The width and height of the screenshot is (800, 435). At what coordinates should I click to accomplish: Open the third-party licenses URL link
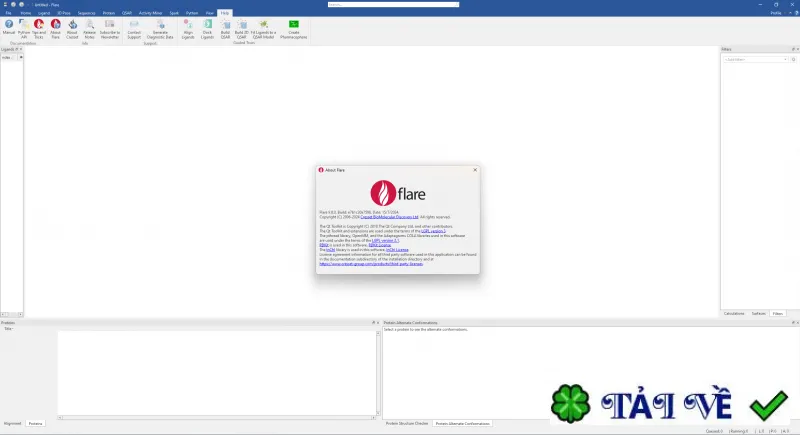[x=371, y=264]
